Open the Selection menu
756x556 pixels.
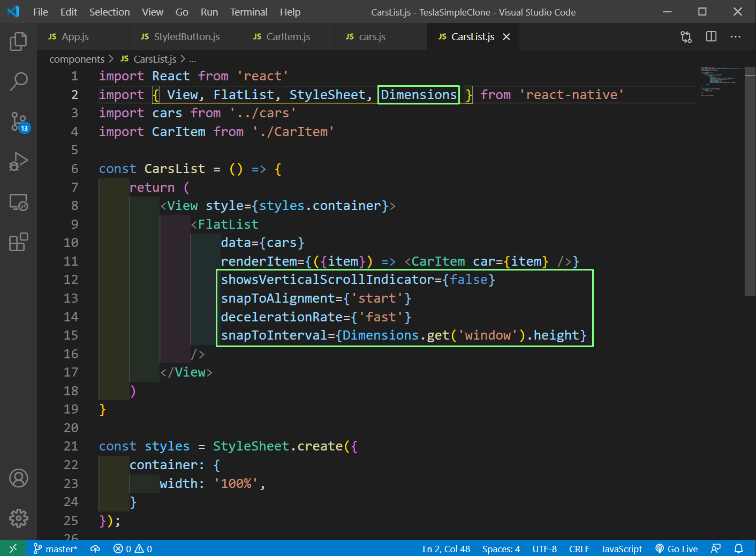click(109, 12)
